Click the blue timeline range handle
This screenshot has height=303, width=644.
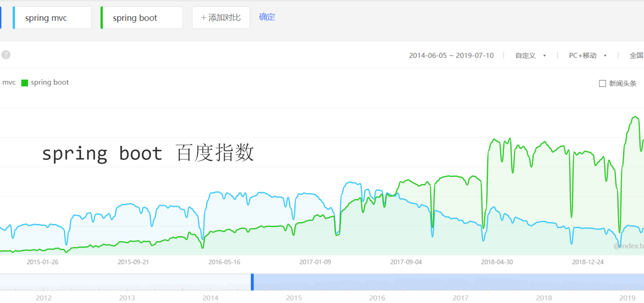click(252, 282)
